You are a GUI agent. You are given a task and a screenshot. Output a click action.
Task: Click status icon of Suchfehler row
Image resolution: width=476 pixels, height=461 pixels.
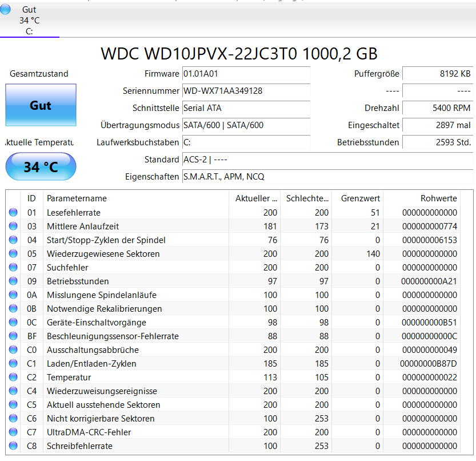tap(13, 267)
